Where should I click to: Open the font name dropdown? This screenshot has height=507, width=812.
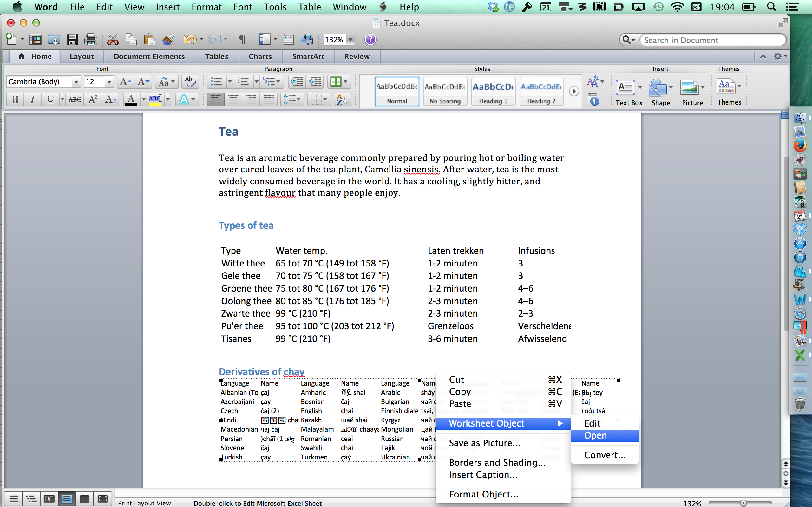click(76, 82)
